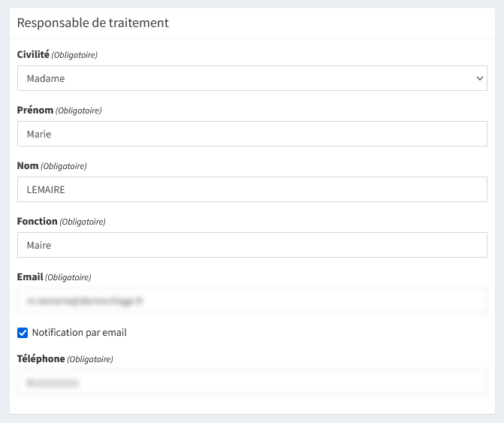Click the Obligatoire hint beside Civilité

(x=74, y=56)
